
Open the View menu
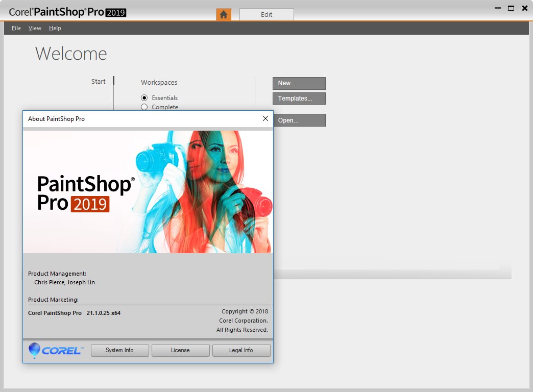point(35,28)
